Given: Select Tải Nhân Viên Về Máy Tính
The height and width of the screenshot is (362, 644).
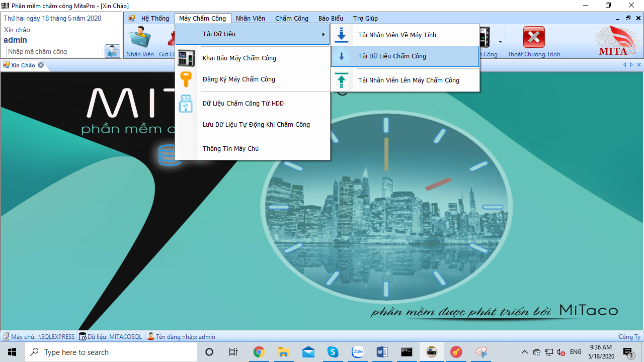Looking at the screenshot, I should point(405,35).
